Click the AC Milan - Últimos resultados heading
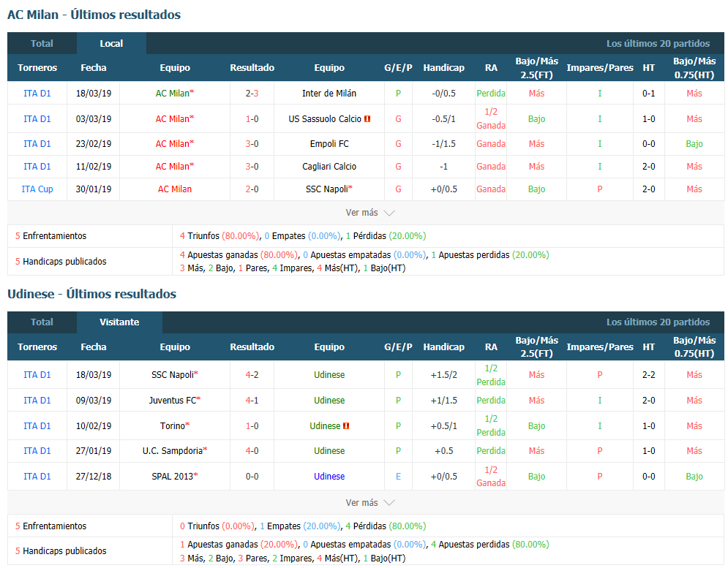 (94, 15)
